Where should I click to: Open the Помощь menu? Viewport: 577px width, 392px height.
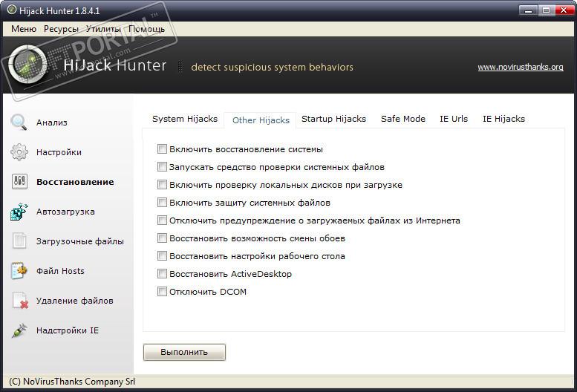coord(146,29)
